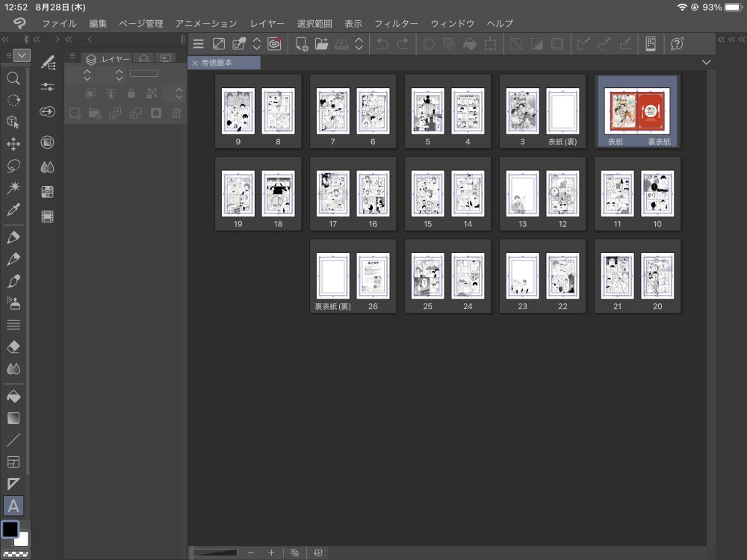Viewport: 747px width, 560px height.
Task: Open the フィルター menu
Action: pyautogui.click(x=396, y=23)
